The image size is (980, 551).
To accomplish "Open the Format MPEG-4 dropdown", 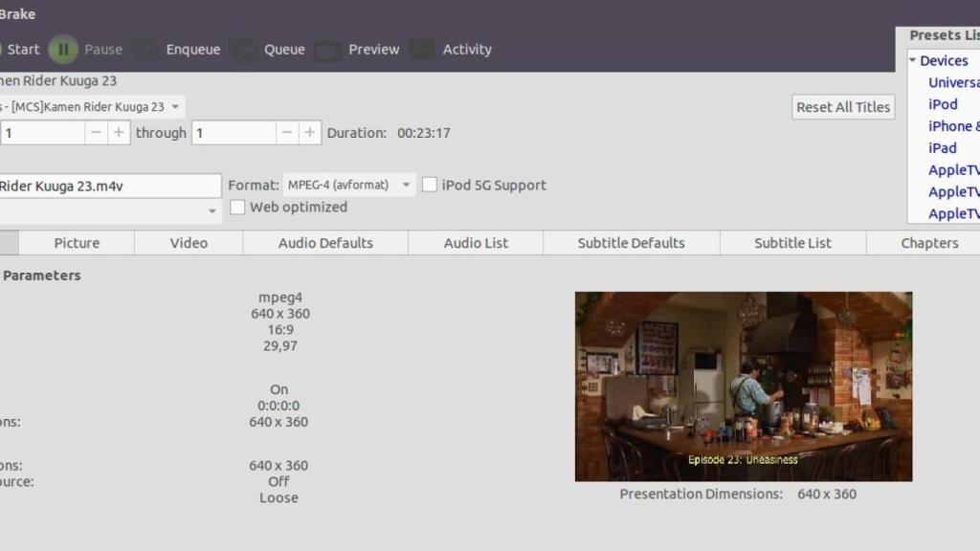I will coord(349,185).
